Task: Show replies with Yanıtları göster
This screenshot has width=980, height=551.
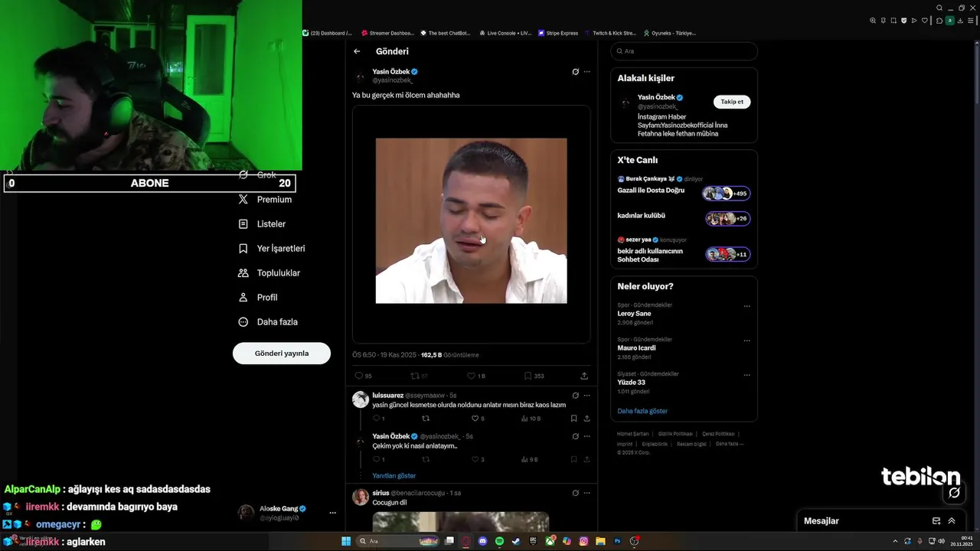Action: tap(394, 476)
